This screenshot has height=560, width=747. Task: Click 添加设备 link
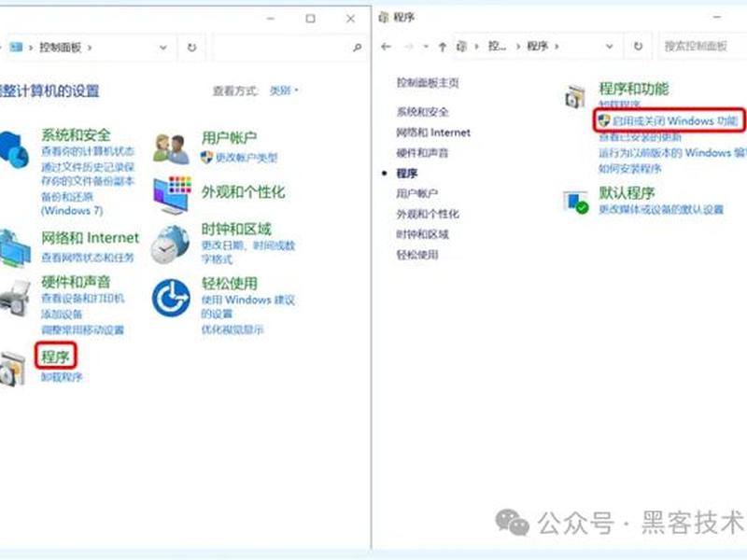[x=62, y=315]
